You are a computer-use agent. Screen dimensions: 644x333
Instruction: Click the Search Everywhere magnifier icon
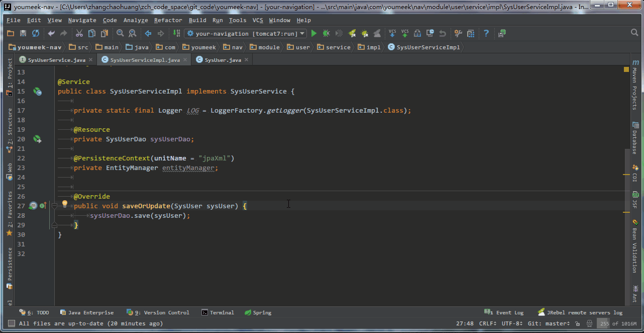(x=634, y=33)
